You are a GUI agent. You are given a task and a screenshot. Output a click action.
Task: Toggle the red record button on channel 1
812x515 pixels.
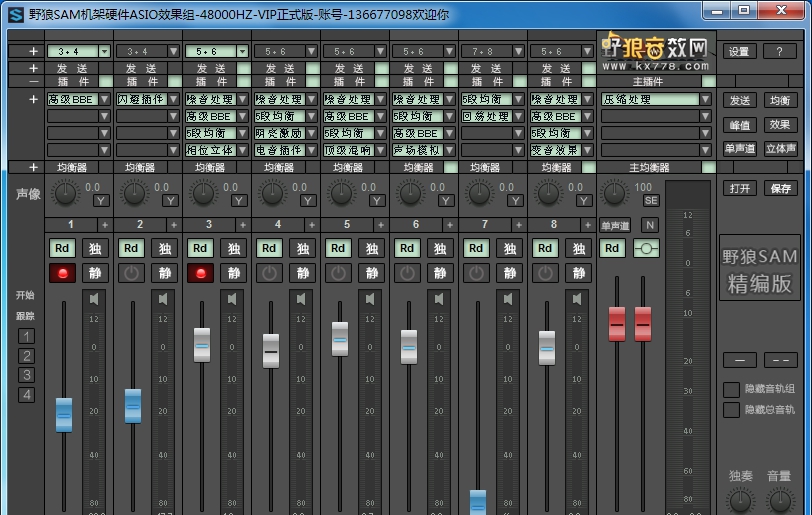(63, 273)
